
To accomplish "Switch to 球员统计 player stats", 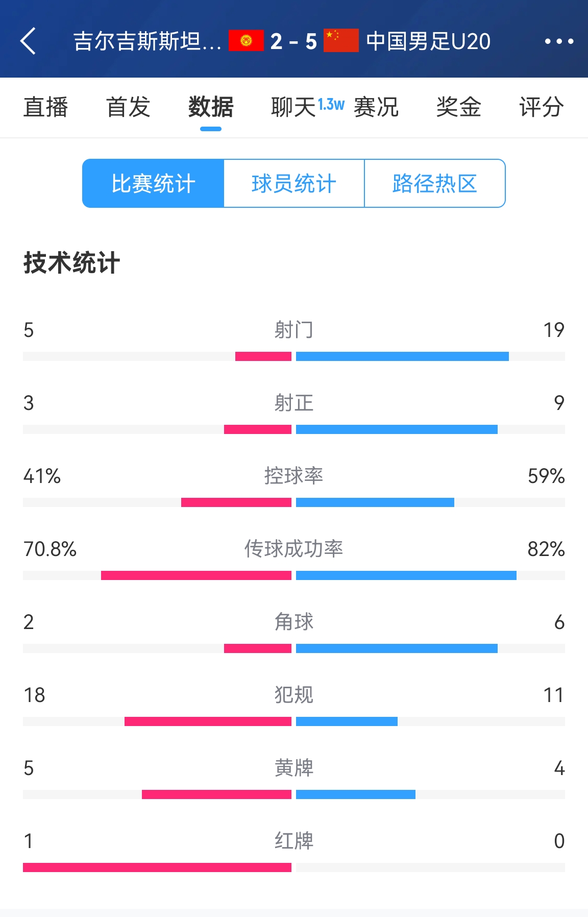I will tap(293, 183).
